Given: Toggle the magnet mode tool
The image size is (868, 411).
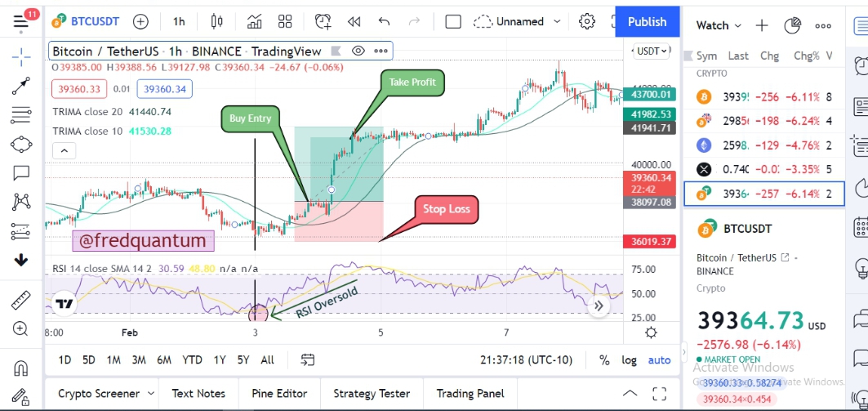Looking at the screenshot, I should pos(21,368).
